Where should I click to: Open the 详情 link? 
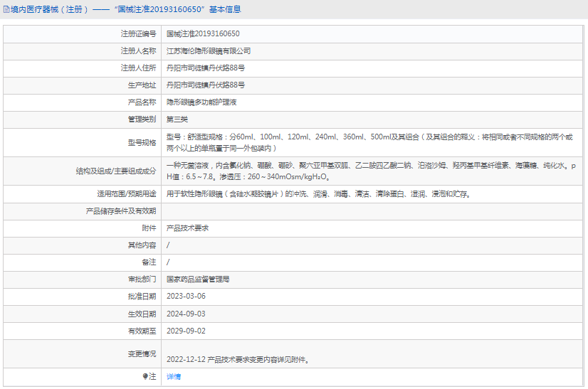173,376
